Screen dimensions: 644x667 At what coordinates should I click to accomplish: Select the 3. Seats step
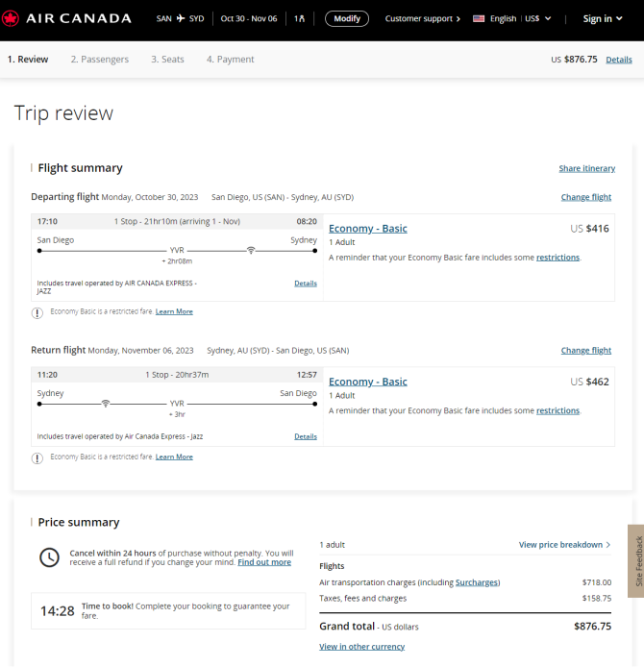pos(167,60)
